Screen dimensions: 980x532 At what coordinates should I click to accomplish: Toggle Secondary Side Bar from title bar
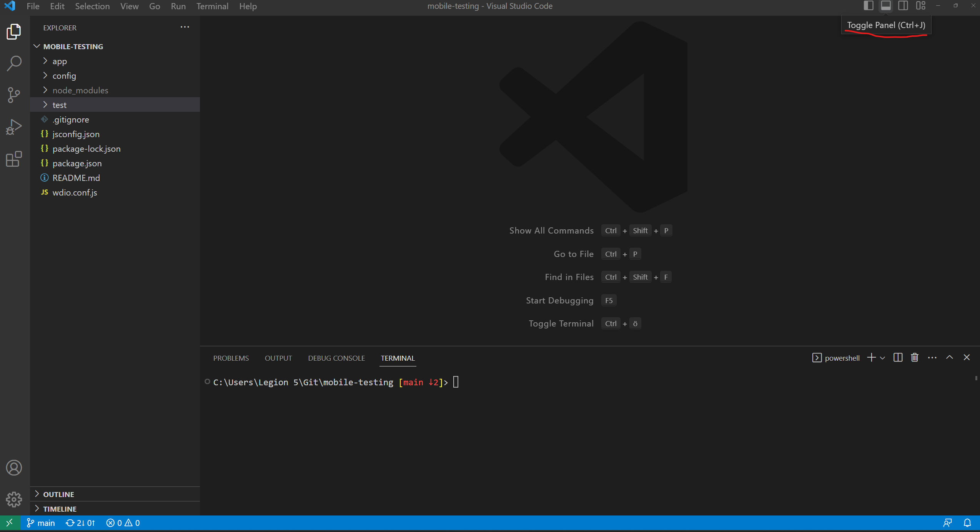903,6
